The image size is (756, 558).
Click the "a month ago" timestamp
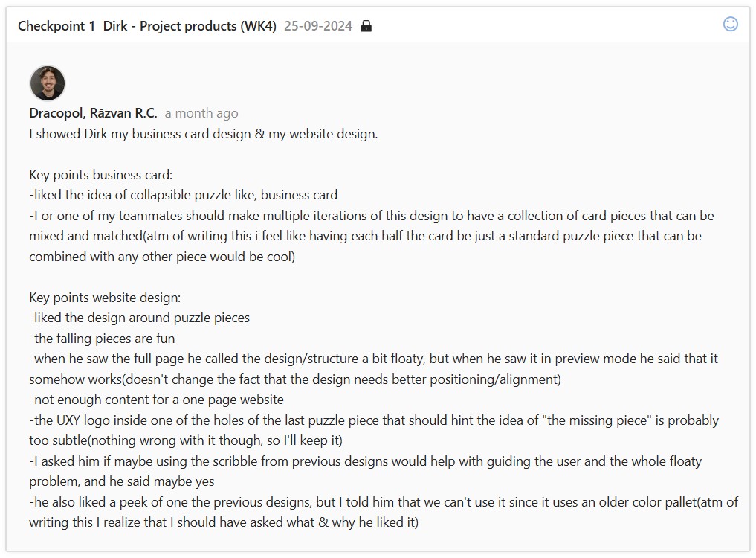[201, 113]
